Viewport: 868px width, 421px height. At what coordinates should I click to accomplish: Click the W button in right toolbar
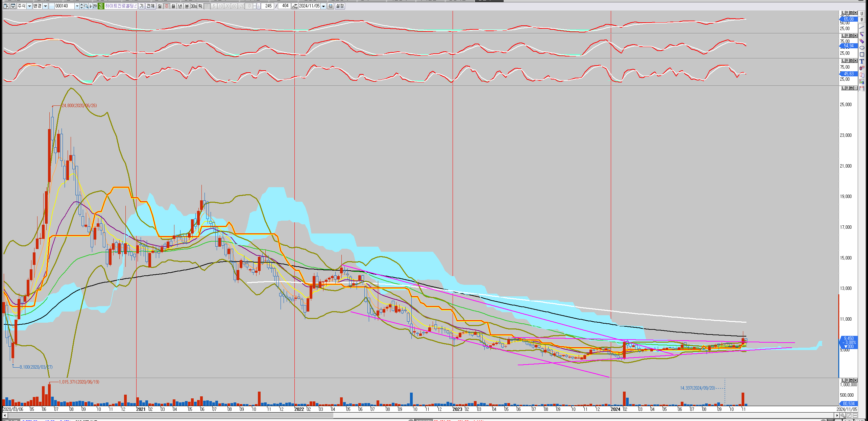pos(862,20)
